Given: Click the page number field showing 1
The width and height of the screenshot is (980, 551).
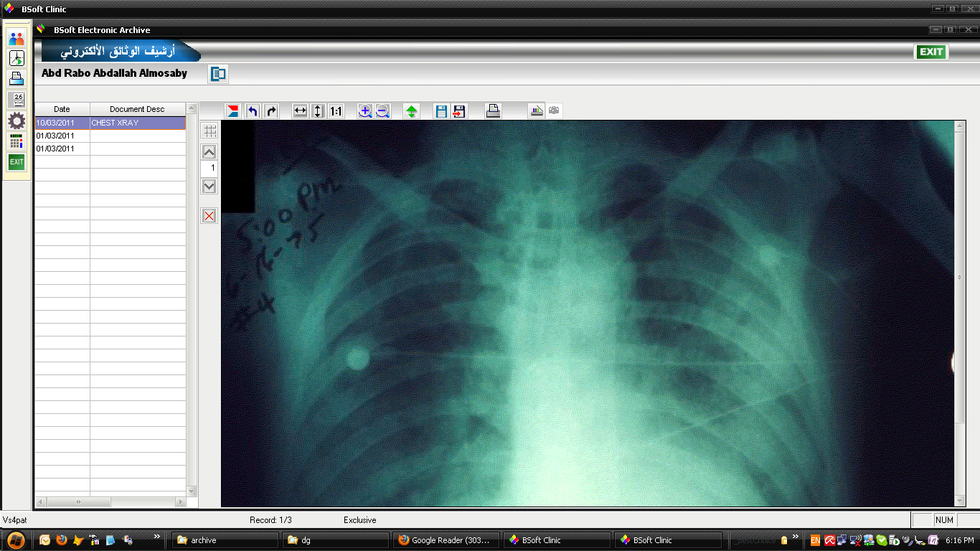Looking at the screenshot, I should tap(209, 169).
